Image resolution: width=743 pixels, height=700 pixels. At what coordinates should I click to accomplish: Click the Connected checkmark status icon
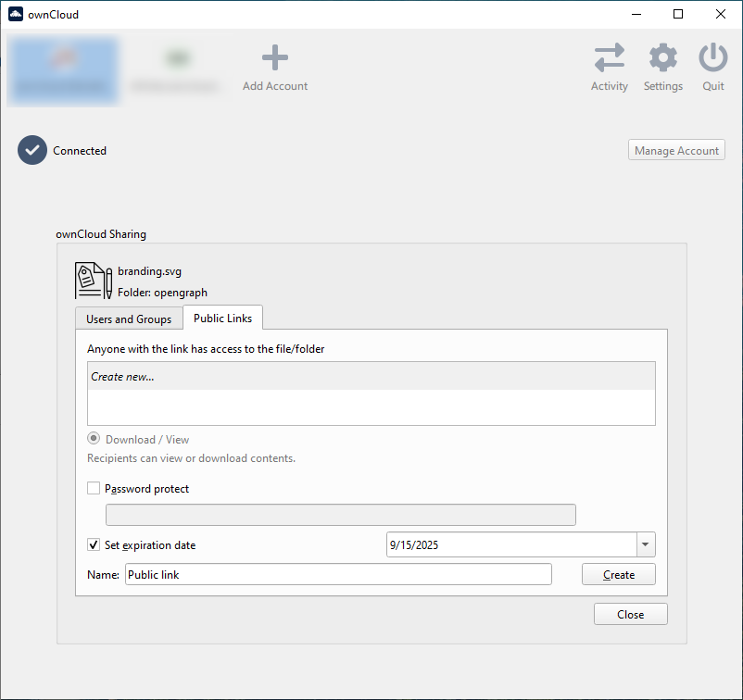pyautogui.click(x=32, y=150)
